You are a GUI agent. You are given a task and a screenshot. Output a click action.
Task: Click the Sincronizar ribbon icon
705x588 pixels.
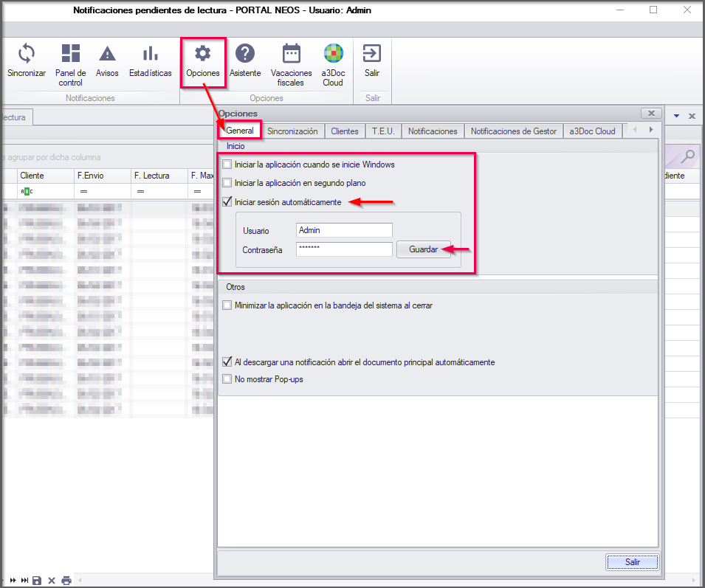27,54
